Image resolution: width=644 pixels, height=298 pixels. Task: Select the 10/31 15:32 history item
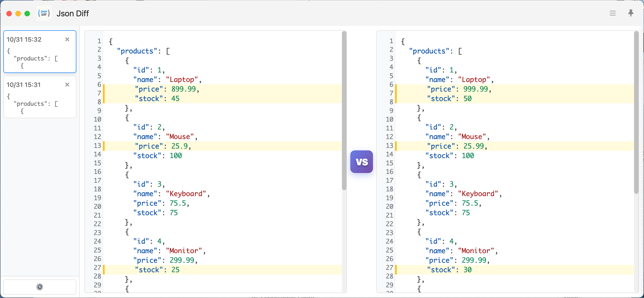[35, 55]
